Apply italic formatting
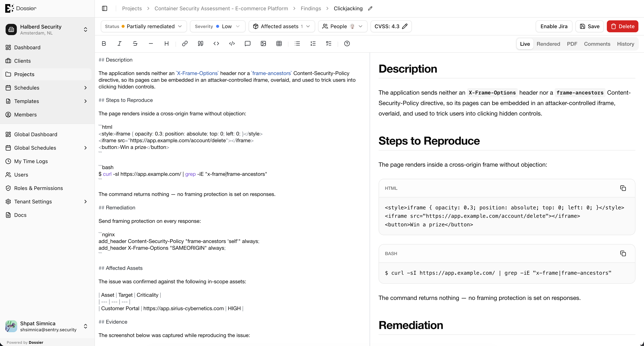644x346 pixels. click(120, 44)
